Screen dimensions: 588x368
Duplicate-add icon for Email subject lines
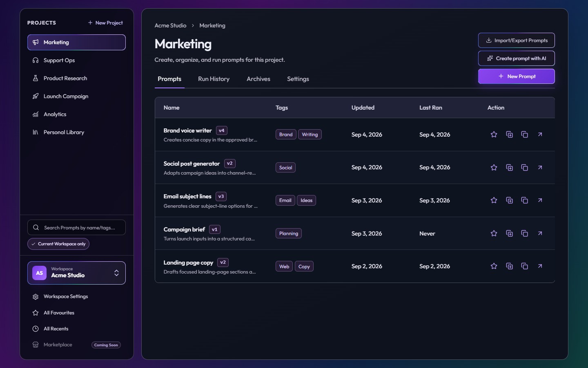pos(509,200)
